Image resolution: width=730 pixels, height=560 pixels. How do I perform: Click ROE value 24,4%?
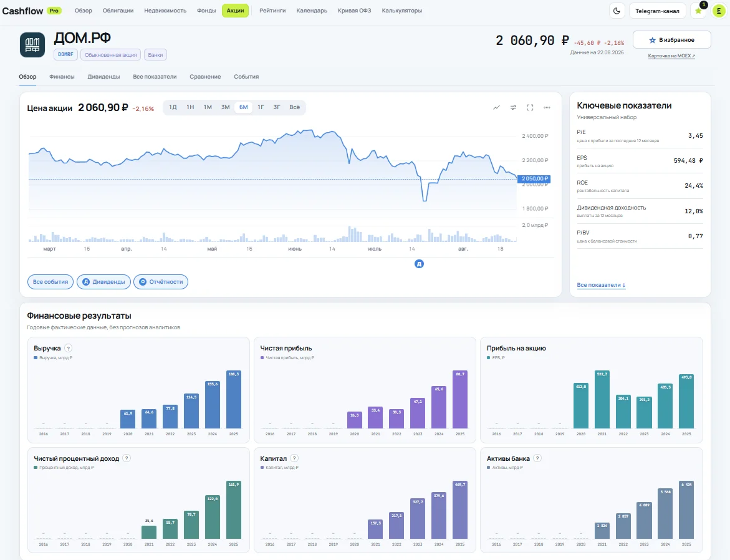coord(694,186)
